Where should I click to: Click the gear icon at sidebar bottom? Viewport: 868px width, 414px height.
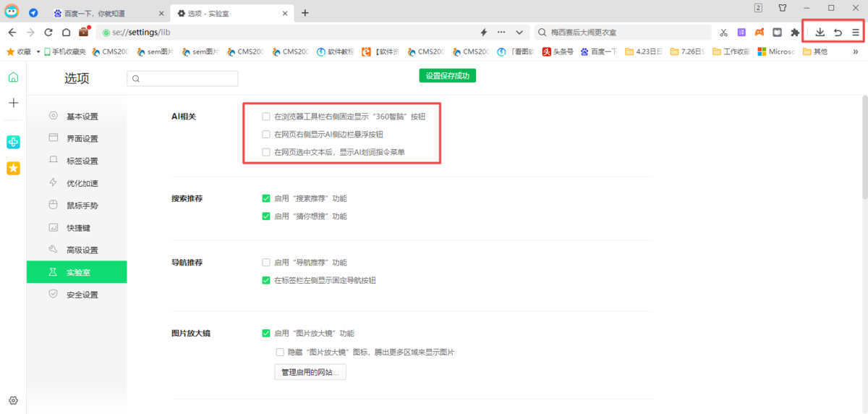pos(13,400)
